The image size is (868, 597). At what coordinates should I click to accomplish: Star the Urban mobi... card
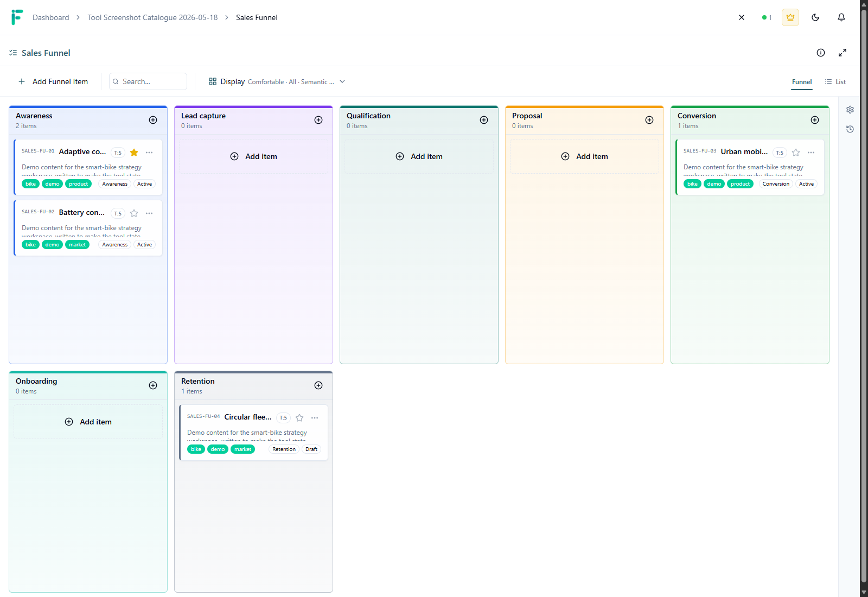click(796, 153)
